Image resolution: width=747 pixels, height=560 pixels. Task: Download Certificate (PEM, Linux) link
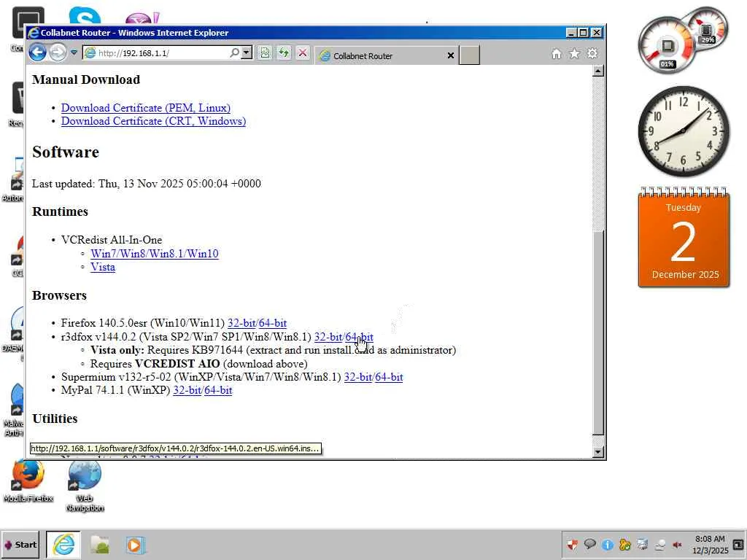click(146, 108)
